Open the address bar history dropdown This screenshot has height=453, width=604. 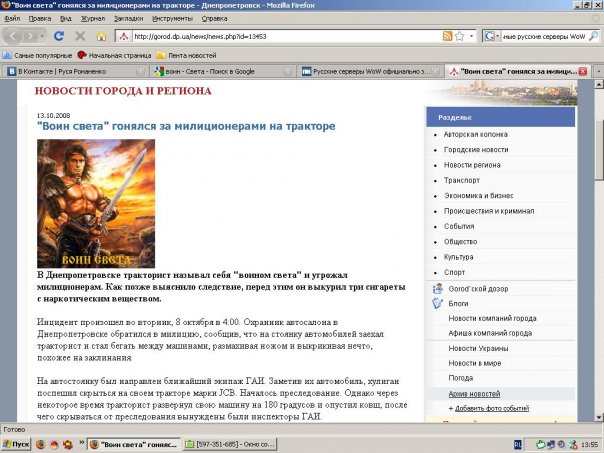pos(471,36)
